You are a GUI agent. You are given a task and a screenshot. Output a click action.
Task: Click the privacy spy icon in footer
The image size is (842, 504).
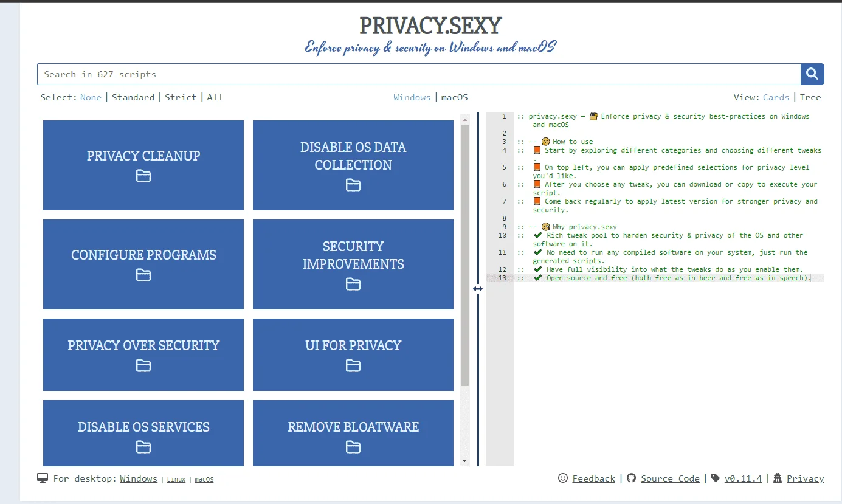(777, 478)
